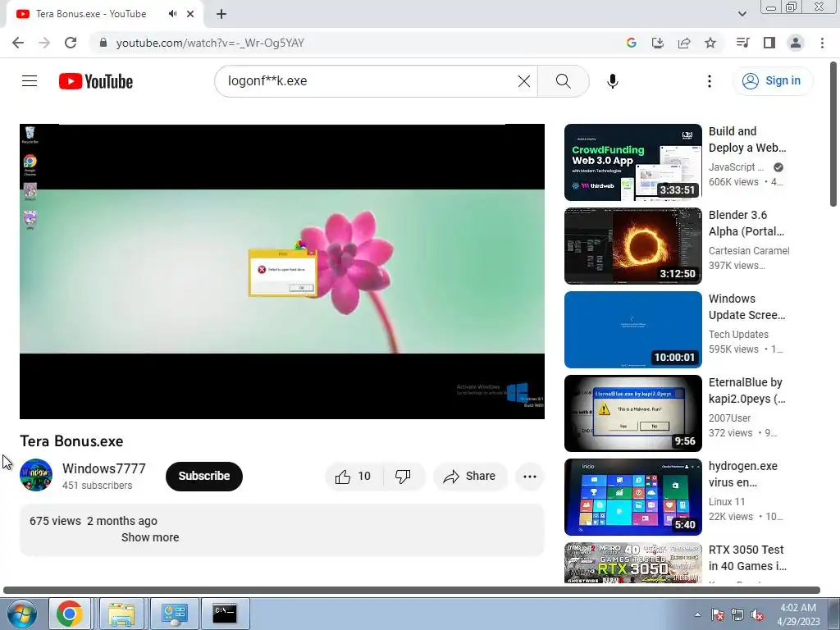The height and width of the screenshot is (630, 840).
Task: Open YouTube settings three-dot menu
Action: point(710,81)
